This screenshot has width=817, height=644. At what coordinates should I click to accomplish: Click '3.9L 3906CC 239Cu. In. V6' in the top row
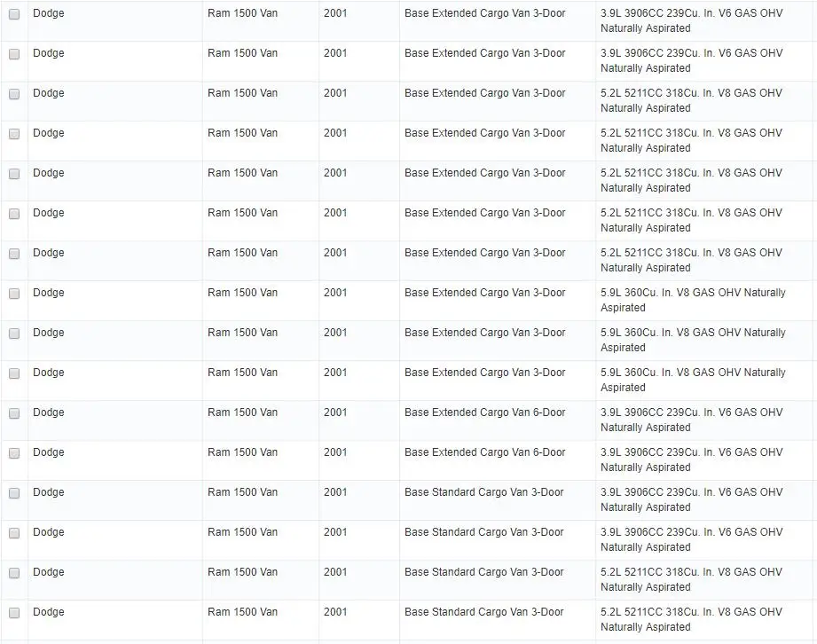pos(665,13)
